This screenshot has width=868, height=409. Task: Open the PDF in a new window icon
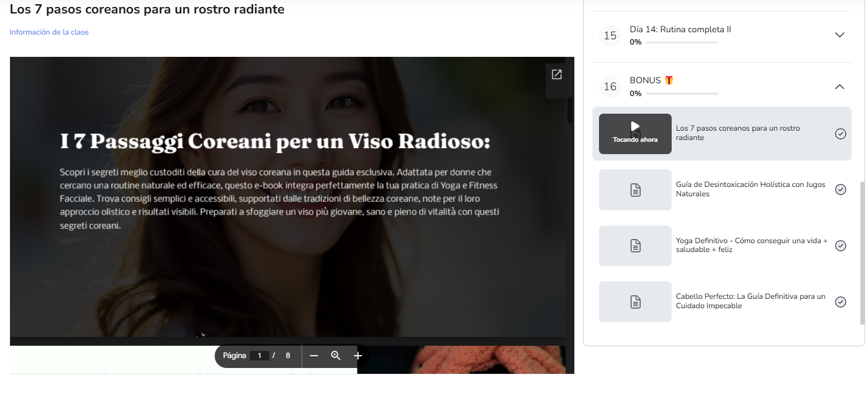[x=556, y=74]
